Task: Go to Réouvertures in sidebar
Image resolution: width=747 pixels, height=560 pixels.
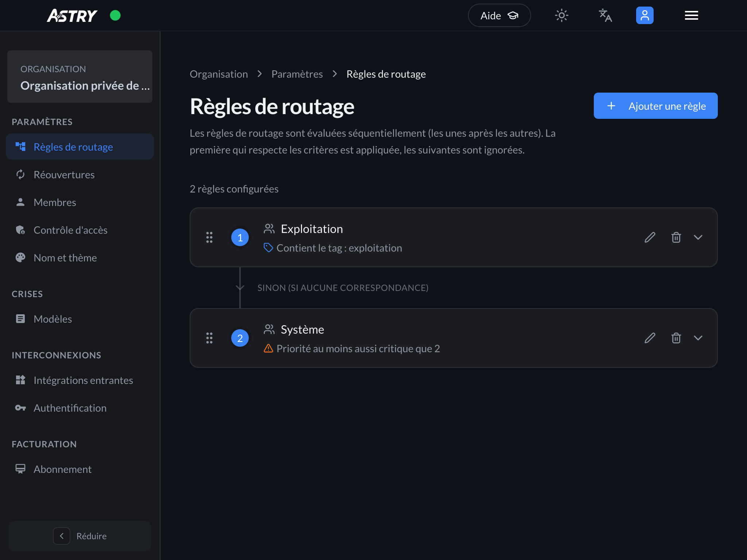Action: pyautogui.click(x=64, y=175)
